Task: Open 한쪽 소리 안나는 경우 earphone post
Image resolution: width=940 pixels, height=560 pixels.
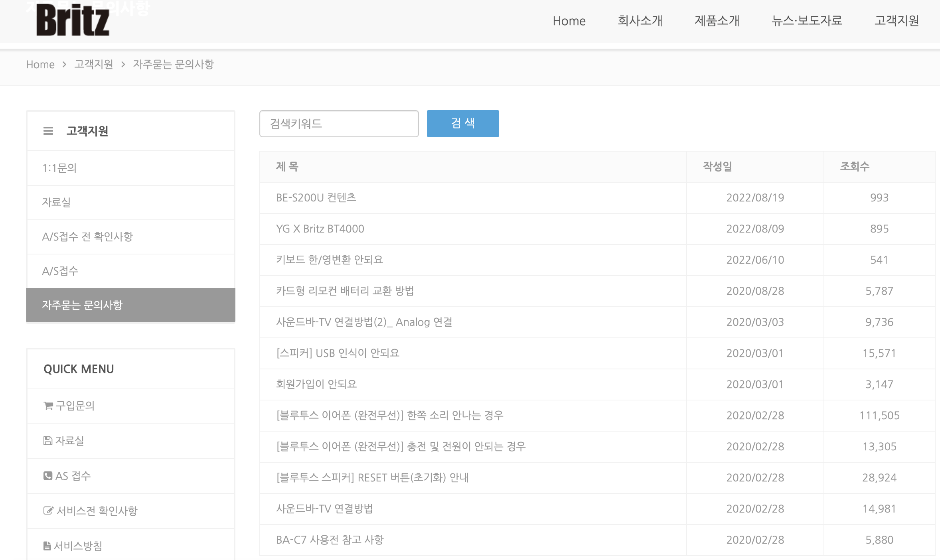Action: 390,415
